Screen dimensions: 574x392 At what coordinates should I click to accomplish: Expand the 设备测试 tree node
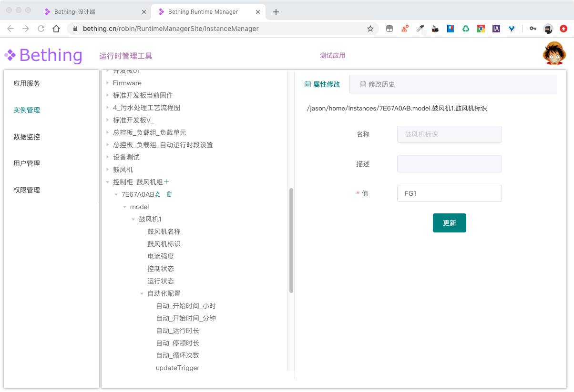click(108, 157)
